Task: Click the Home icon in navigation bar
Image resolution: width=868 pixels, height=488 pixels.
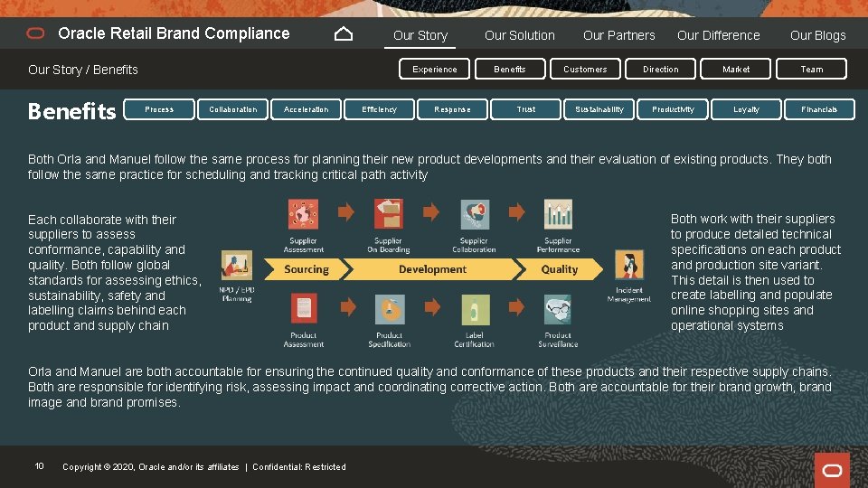Action: pyautogui.click(x=344, y=34)
